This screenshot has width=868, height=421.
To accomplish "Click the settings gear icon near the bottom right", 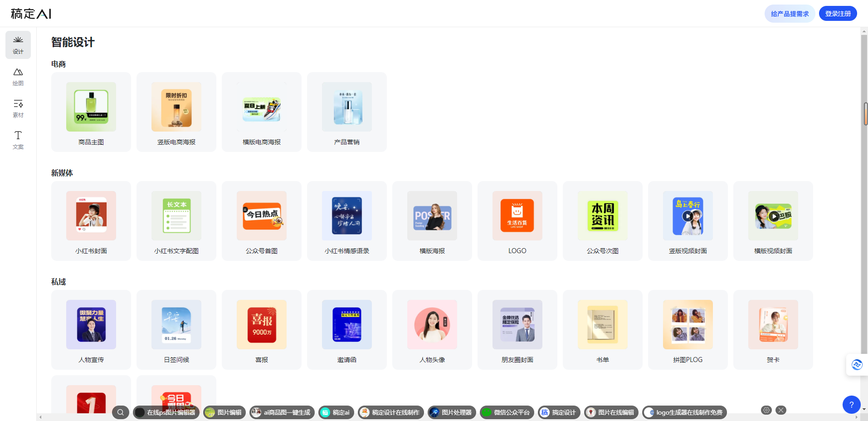I will [766, 410].
